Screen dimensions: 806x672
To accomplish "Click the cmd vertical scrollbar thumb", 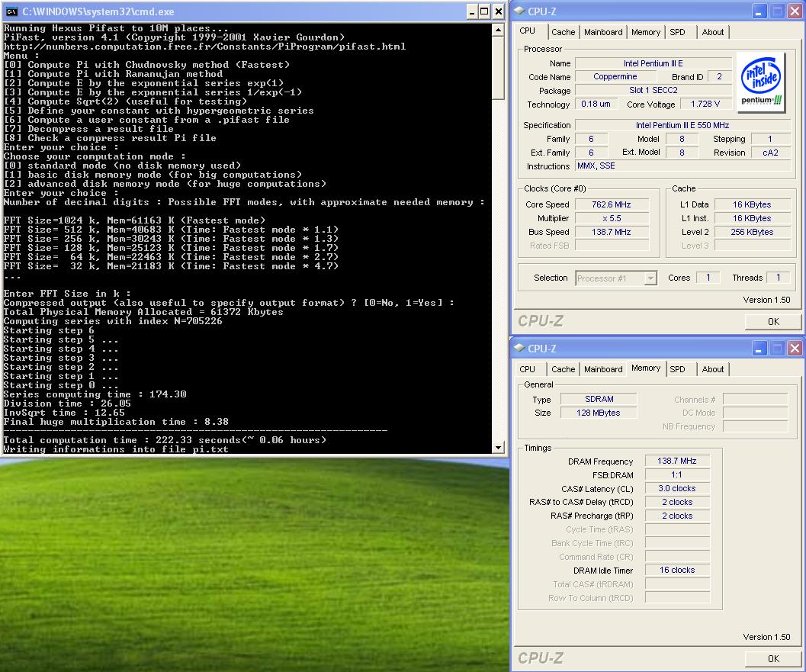I will (x=498, y=68).
